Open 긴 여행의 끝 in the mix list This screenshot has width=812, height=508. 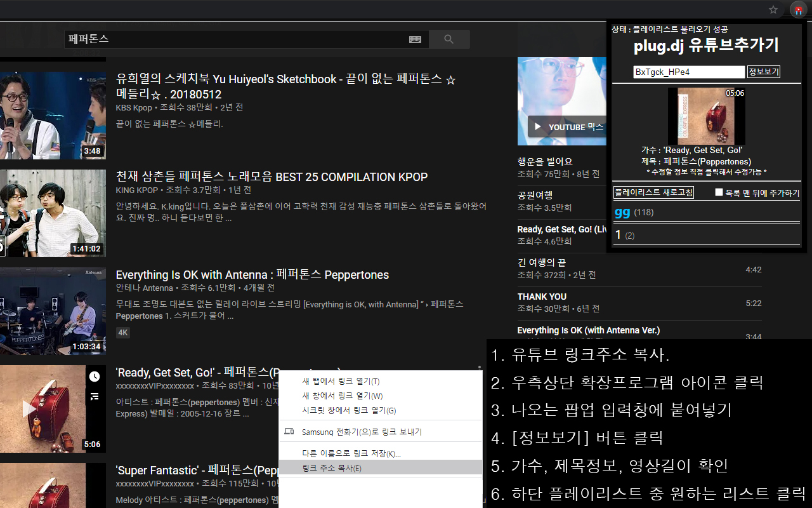click(x=541, y=262)
